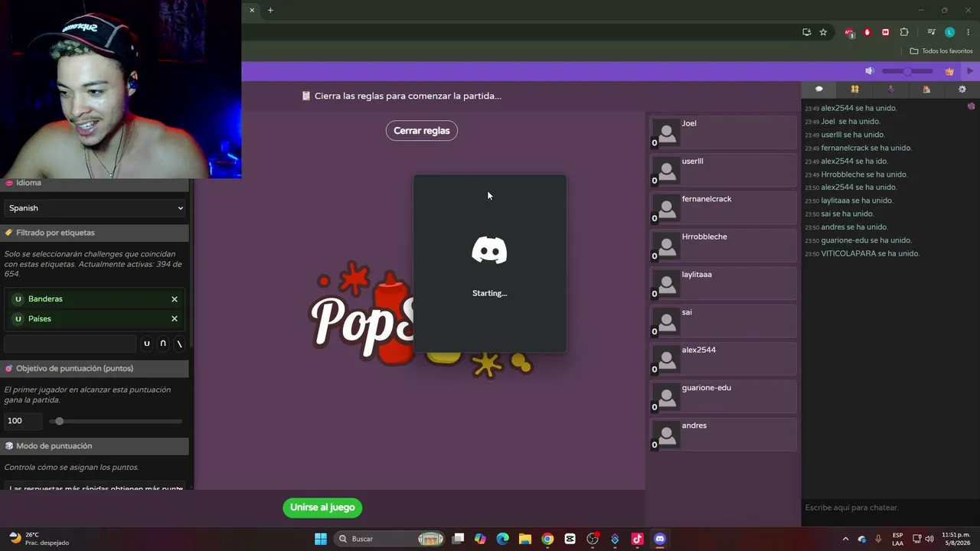Open OBS Studio from the taskbar

(x=593, y=539)
